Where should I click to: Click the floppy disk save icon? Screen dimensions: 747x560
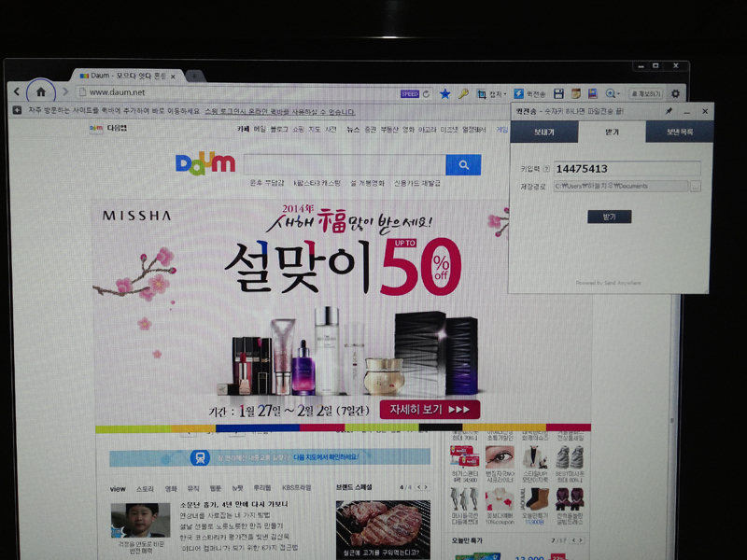[x=558, y=94]
